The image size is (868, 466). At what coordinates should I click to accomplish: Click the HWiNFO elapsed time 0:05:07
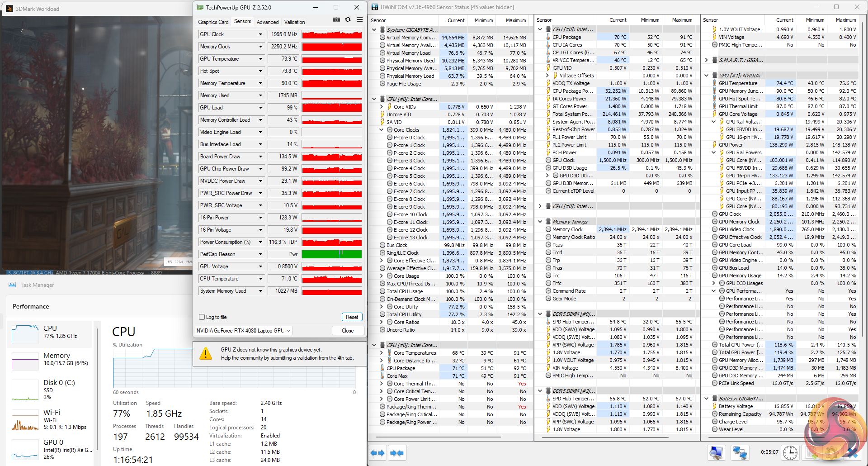(769, 452)
